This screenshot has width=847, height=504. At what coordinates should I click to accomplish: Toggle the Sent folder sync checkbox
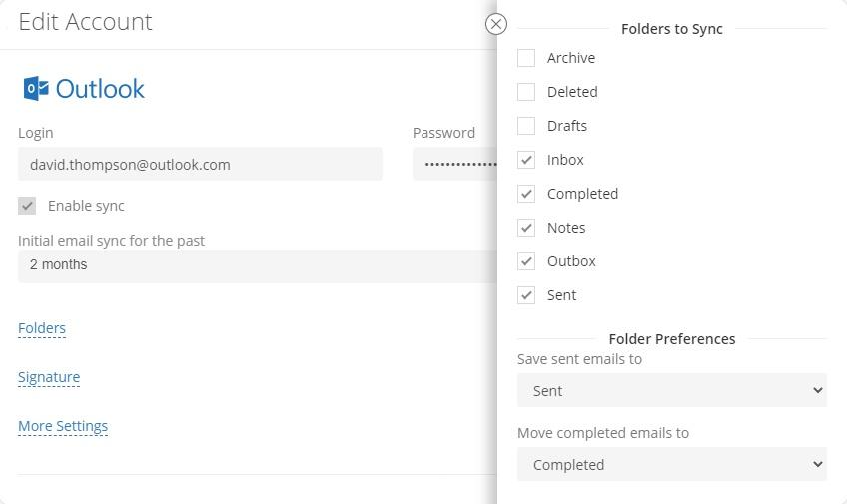[x=526, y=295]
